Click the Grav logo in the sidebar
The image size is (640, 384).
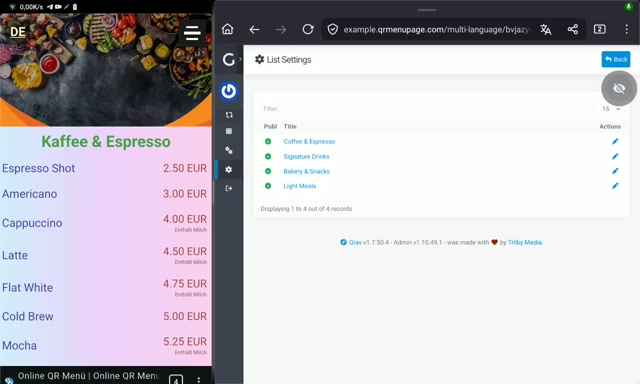click(x=229, y=60)
